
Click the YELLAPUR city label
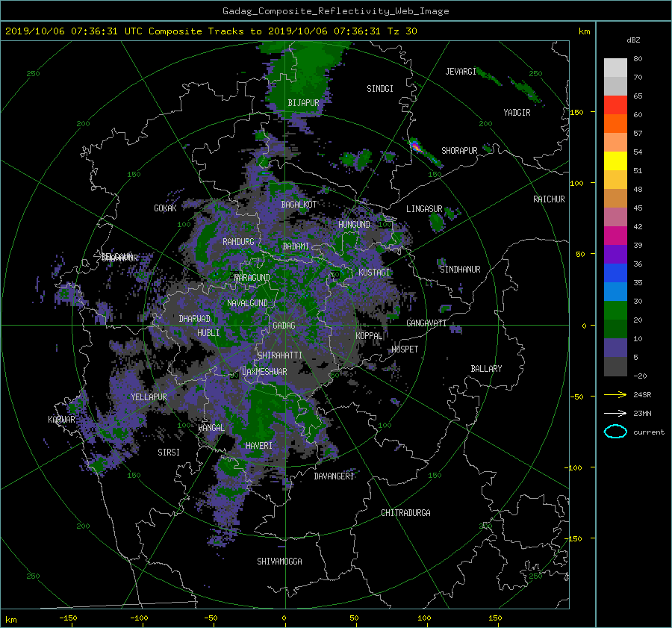[x=149, y=397]
